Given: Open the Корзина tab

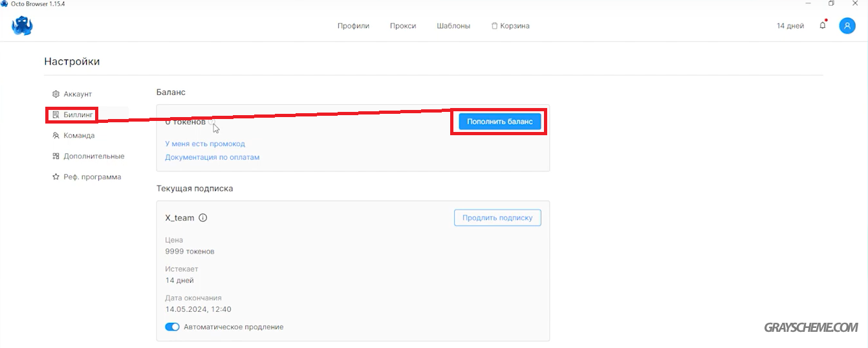Looking at the screenshot, I should [510, 26].
